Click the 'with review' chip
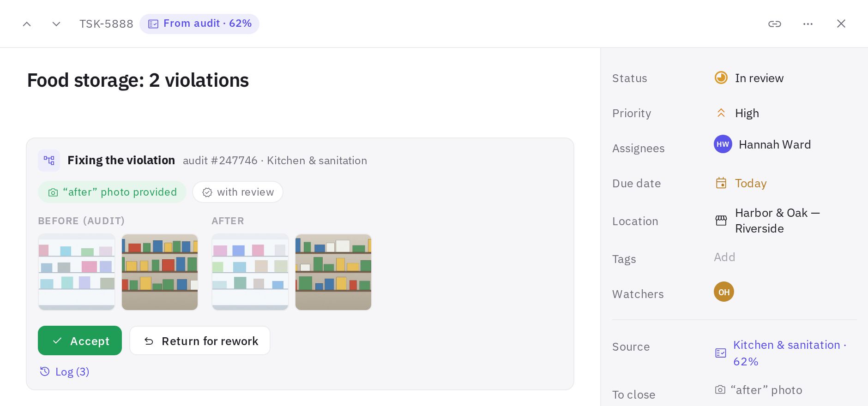 pyautogui.click(x=238, y=192)
